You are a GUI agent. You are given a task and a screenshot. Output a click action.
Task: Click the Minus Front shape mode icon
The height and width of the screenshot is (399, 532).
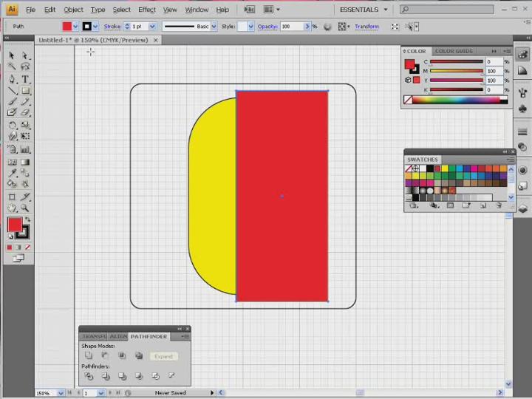(105, 355)
